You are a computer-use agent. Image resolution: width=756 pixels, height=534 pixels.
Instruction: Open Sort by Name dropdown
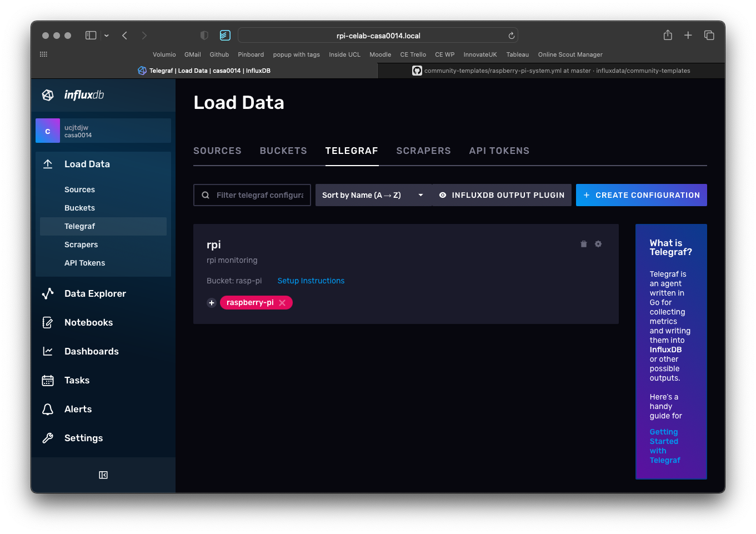coord(373,195)
